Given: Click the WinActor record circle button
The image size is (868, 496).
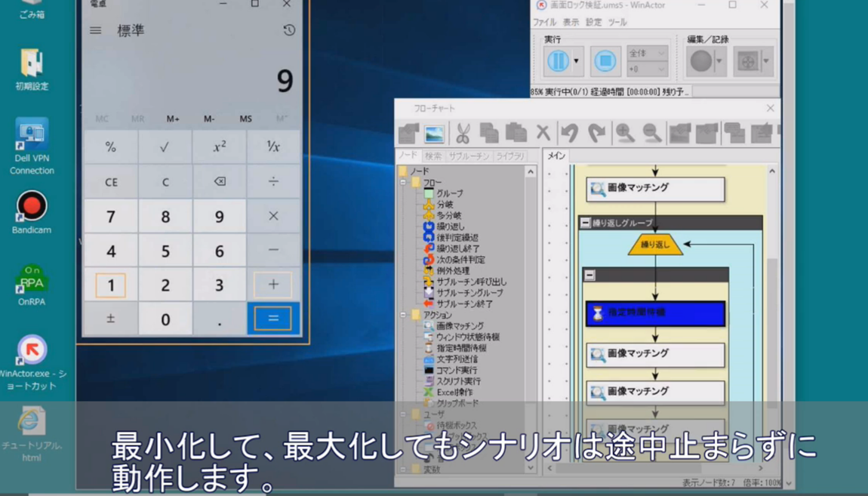Looking at the screenshot, I should (x=701, y=61).
